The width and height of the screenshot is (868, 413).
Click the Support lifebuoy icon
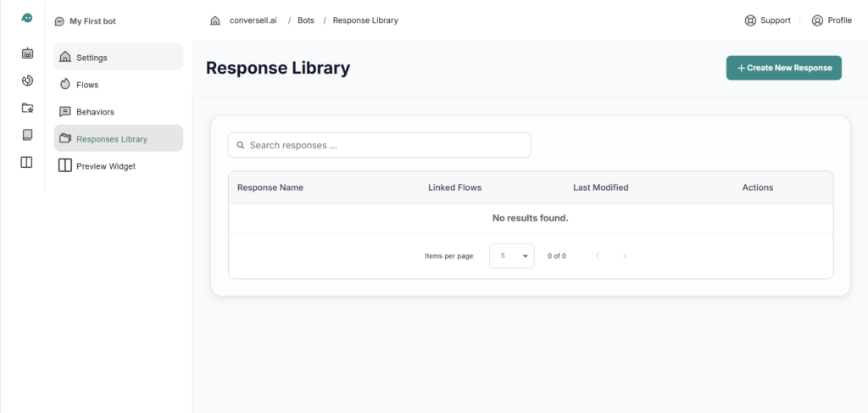[750, 20]
